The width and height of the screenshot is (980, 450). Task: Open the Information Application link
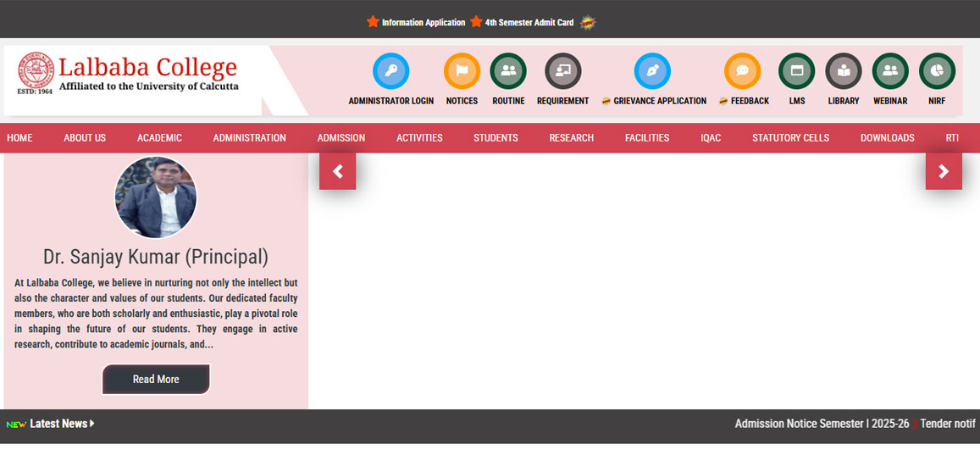click(x=424, y=23)
